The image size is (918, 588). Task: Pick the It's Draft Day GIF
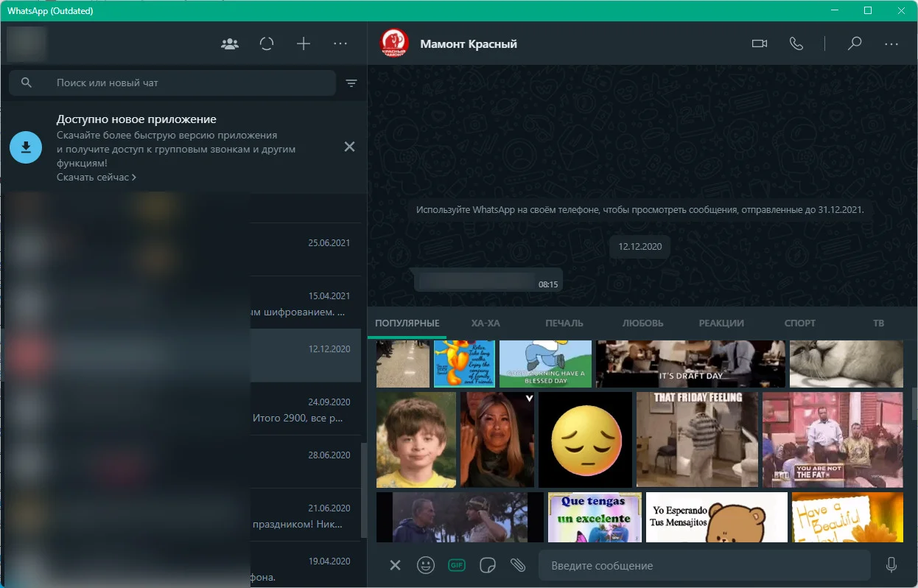click(x=690, y=364)
